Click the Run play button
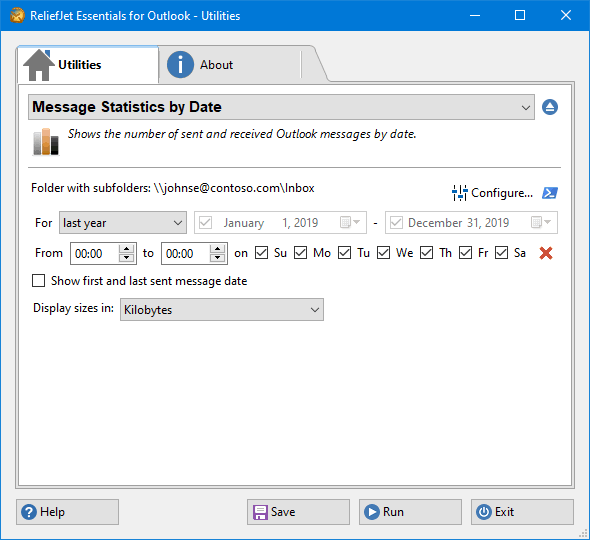This screenshot has height=540, width=590. tap(410, 512)
